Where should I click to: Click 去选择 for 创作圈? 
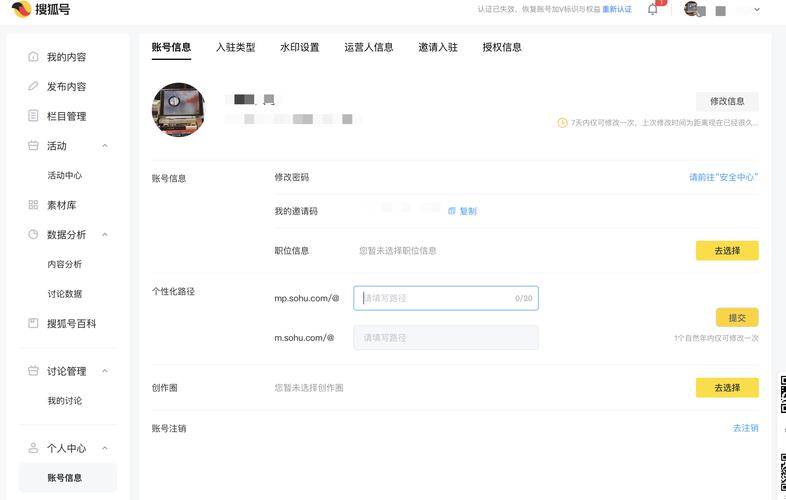[727, 387]
